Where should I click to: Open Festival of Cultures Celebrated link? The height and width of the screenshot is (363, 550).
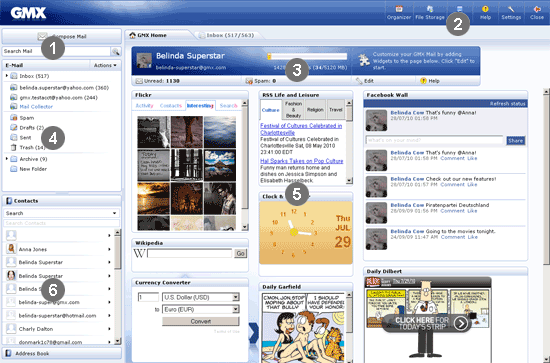click(x=301, y=129)
